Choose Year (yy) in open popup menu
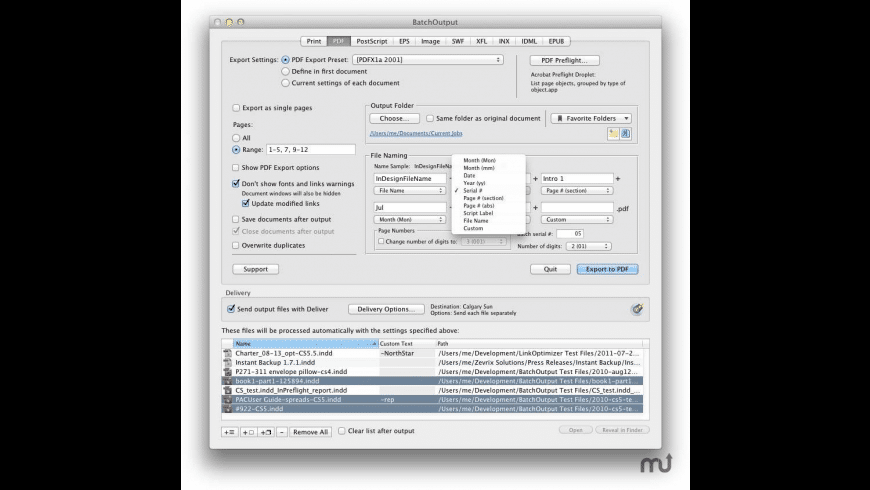Viewport: 870px width, 490px height. pos(488,183)
